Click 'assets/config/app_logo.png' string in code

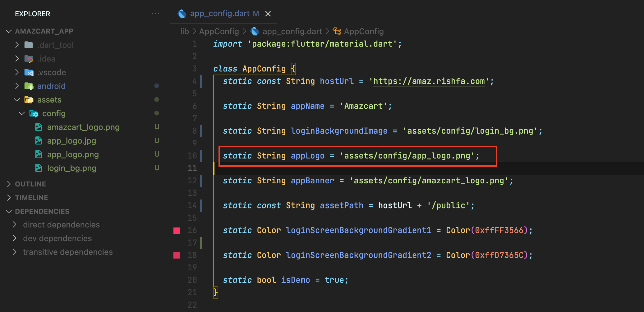(407, 156)
